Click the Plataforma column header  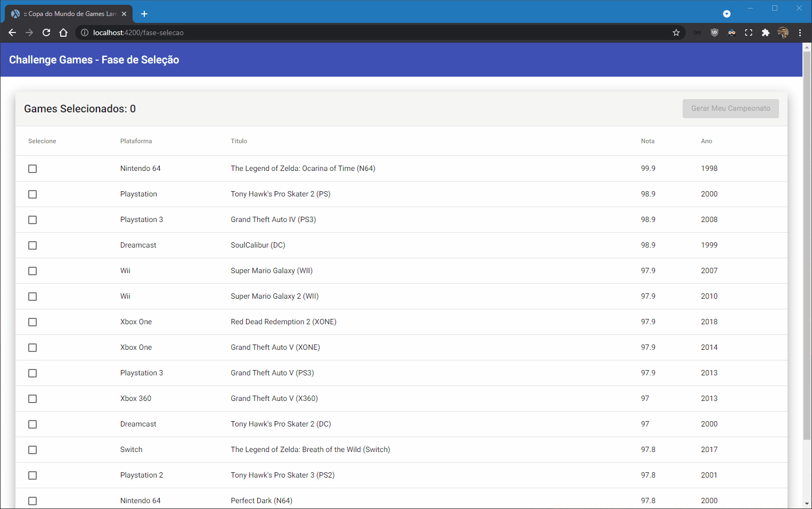coord(136,141)
